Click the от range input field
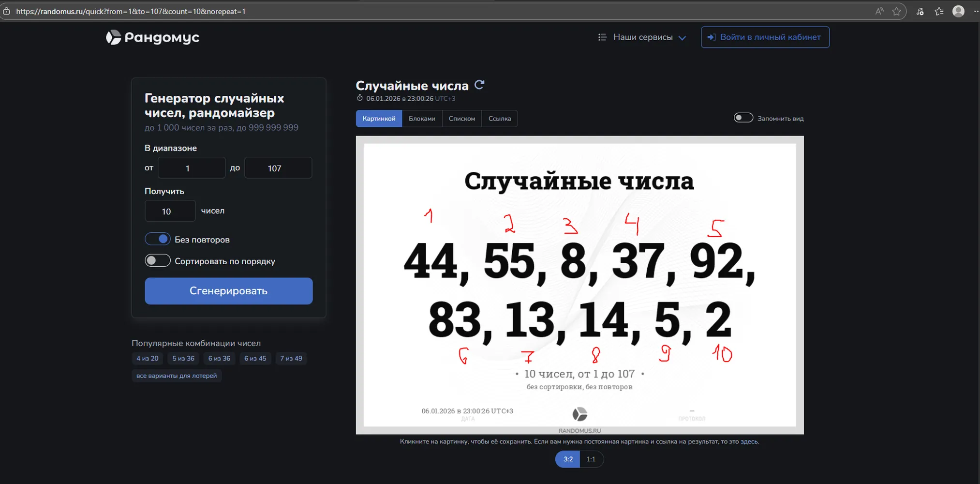 (x=192, y=168)
